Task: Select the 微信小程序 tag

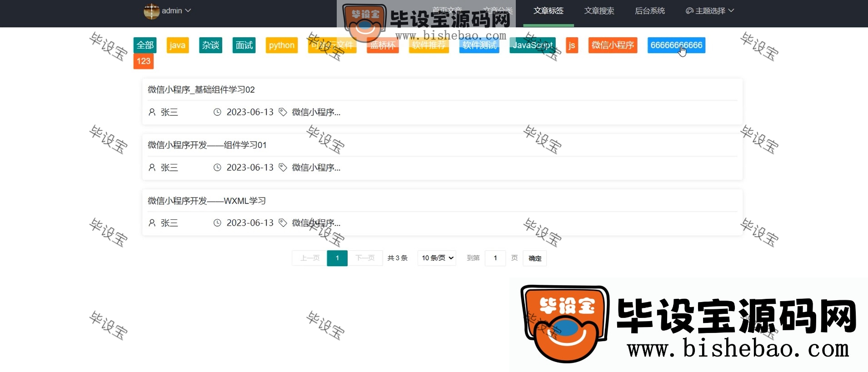Action: click(x=613, y=45)
